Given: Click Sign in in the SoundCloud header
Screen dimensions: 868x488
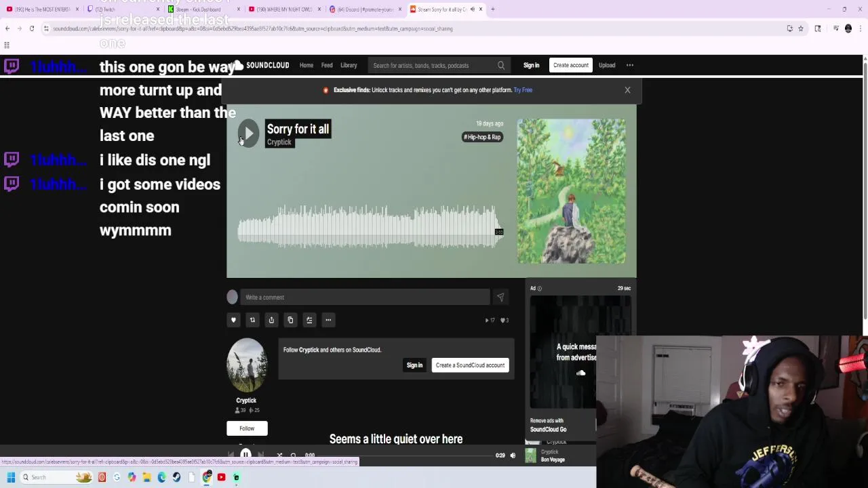Looking at the screenshot, I should coord(531,65).
